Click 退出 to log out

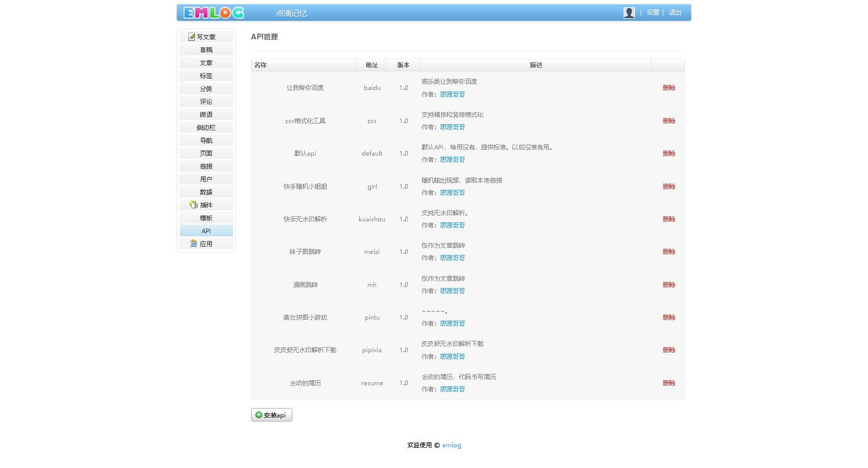pos(675,12)
